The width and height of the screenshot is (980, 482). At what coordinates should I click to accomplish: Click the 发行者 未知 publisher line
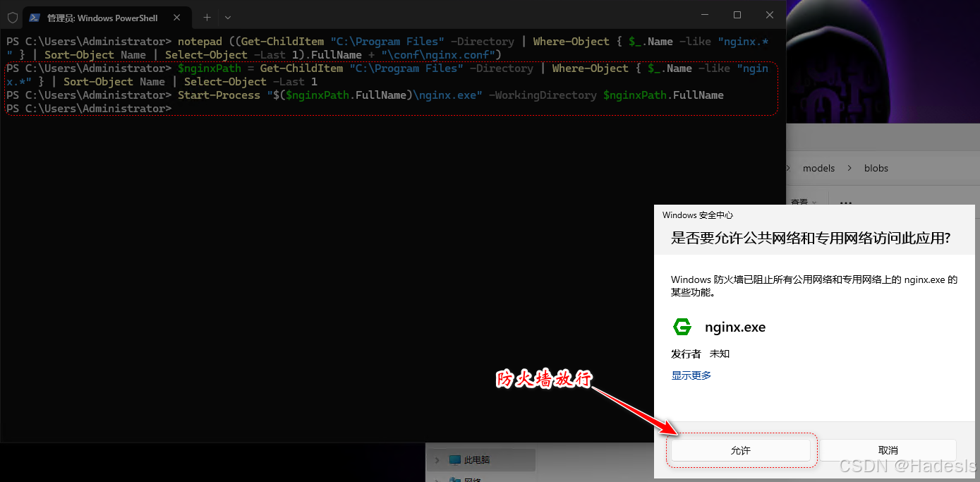click(700, 354)
